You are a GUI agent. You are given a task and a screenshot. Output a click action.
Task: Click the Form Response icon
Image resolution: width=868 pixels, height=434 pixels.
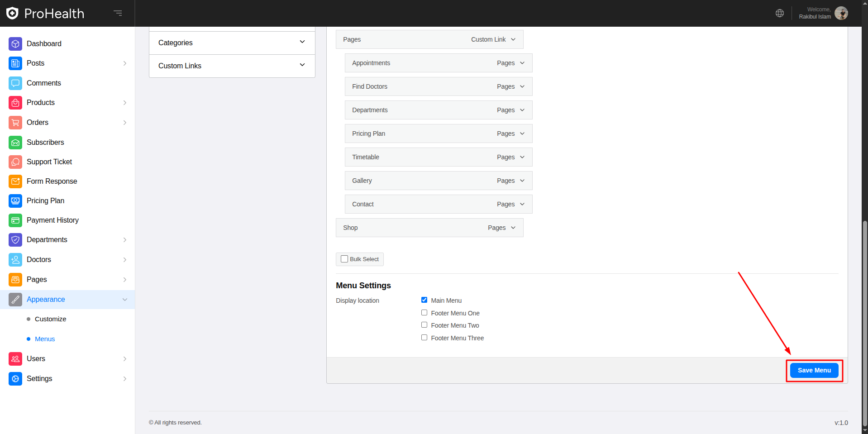click(15, 181)
